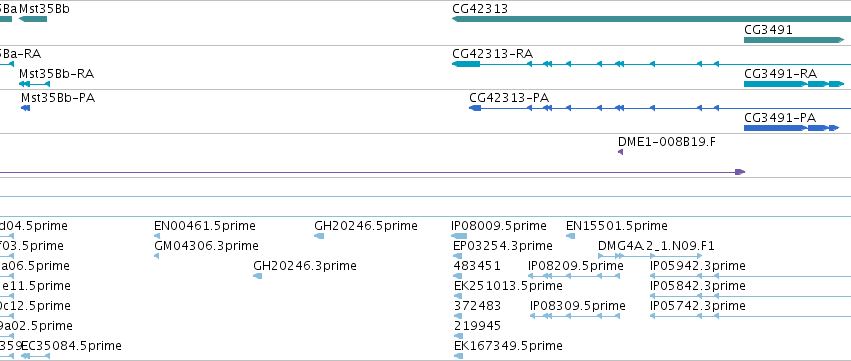Click the IP08209.5prime EST alignment
Viewport: 851px width, 361px height.
(x=574, y=276)
